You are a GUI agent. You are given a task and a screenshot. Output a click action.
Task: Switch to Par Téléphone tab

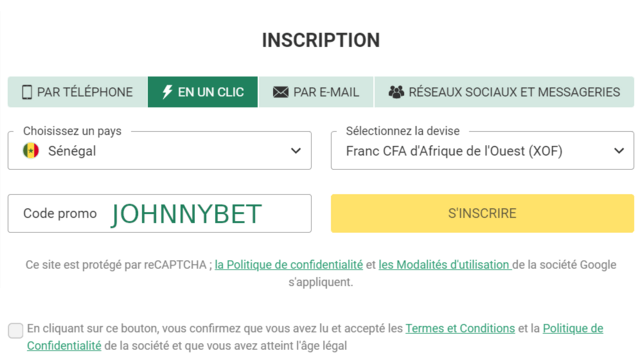click(x=78, y=92)
